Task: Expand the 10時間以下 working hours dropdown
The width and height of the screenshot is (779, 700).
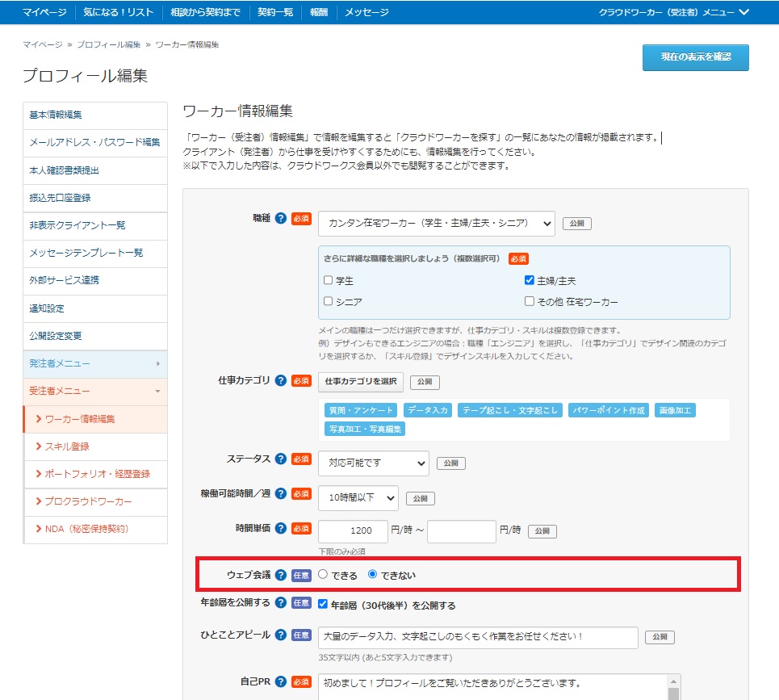Action: point(358,498)
